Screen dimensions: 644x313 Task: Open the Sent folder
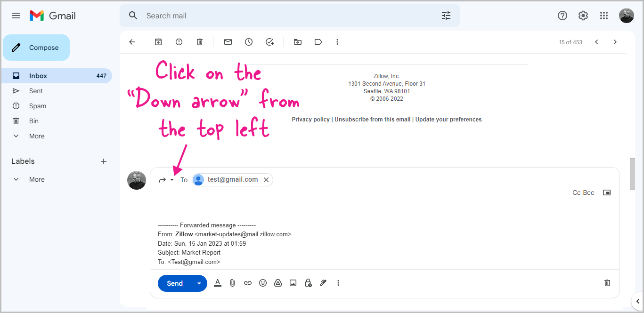pyautogui.click(x=35, y=90)
